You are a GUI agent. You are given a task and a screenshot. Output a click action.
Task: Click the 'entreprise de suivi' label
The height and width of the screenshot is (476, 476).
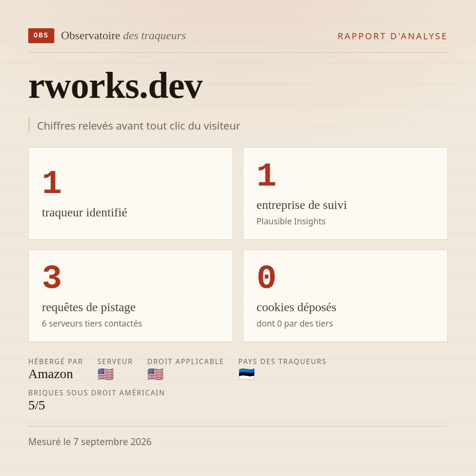[x=301, y=205]
